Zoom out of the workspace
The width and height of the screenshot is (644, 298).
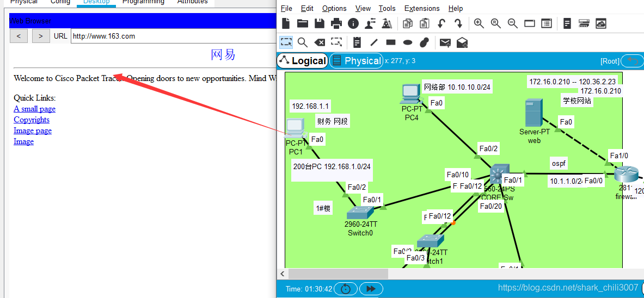pos(513,23)
